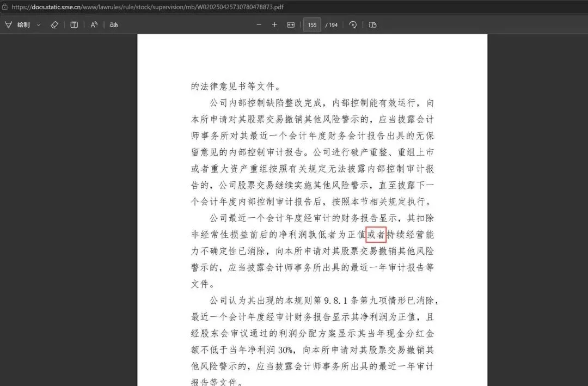Click the text '额不低于当年净利润 30%'
This screenshot has width=588, height=386.
click(x=242, y=350)
